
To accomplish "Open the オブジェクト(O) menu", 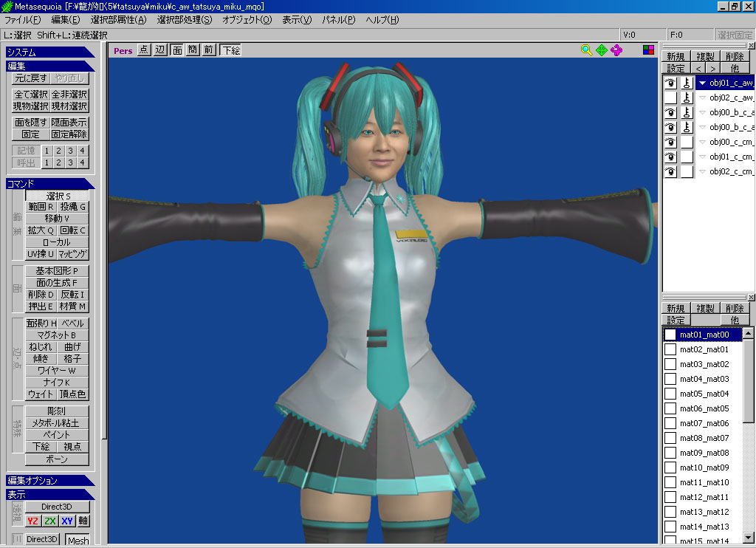I will click(x=247, y=20).
